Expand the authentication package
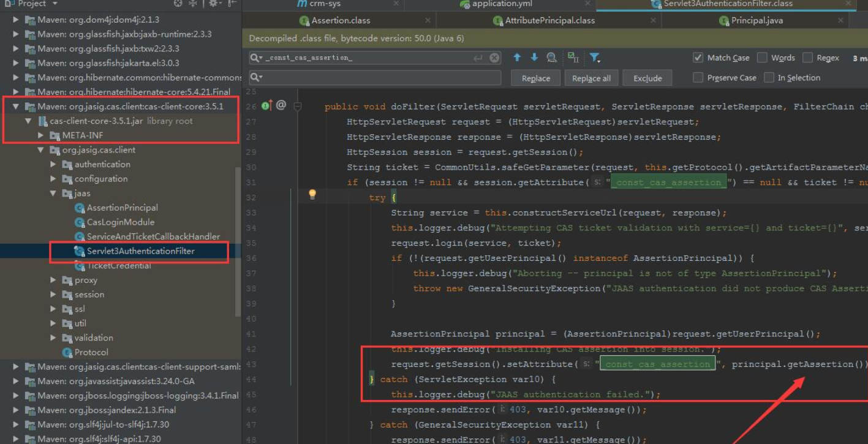The height and width of the screenshot is (444, 868). [x=53, y=164]
